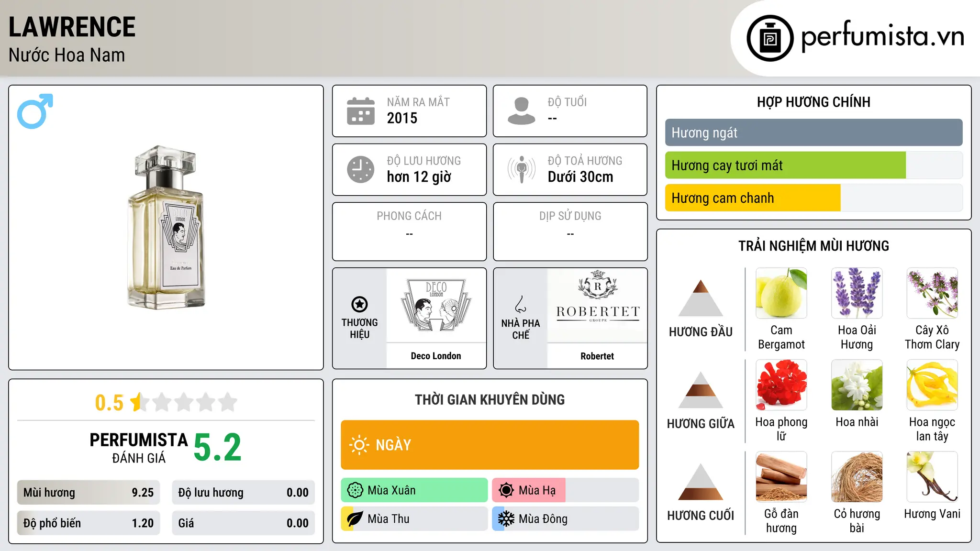980x551 pixels.
Task: Click the person silhouette icon beside Độ tuổi
Action: (522, 111)
